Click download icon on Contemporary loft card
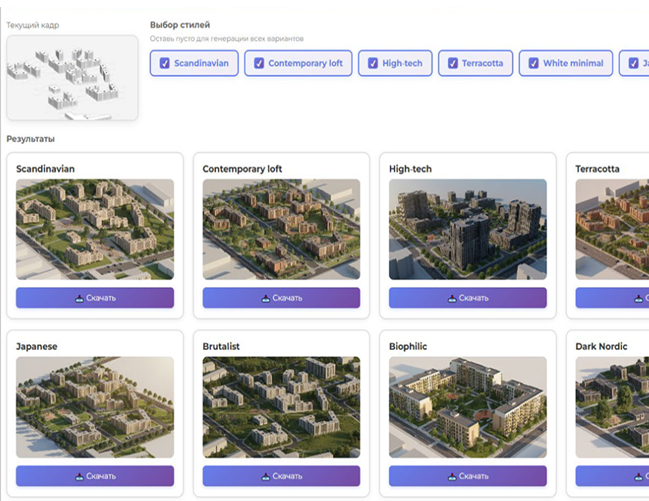 [x=266, y=298]
